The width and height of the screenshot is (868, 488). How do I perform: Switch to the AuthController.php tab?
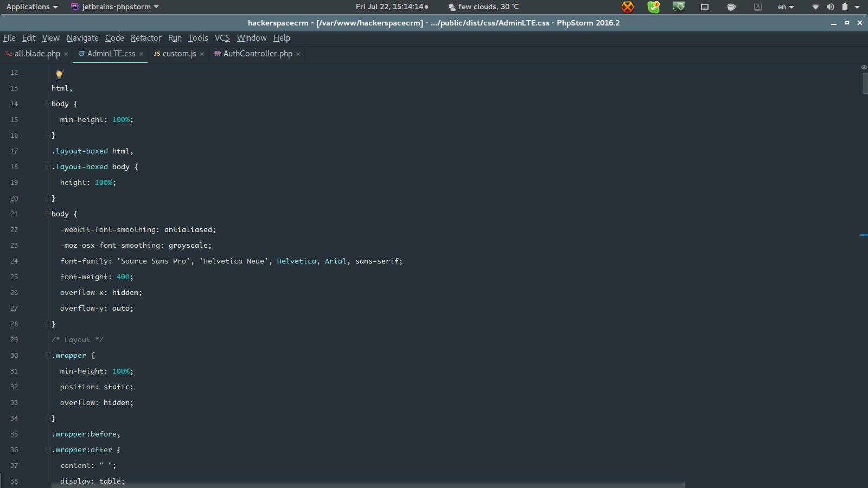258,54
